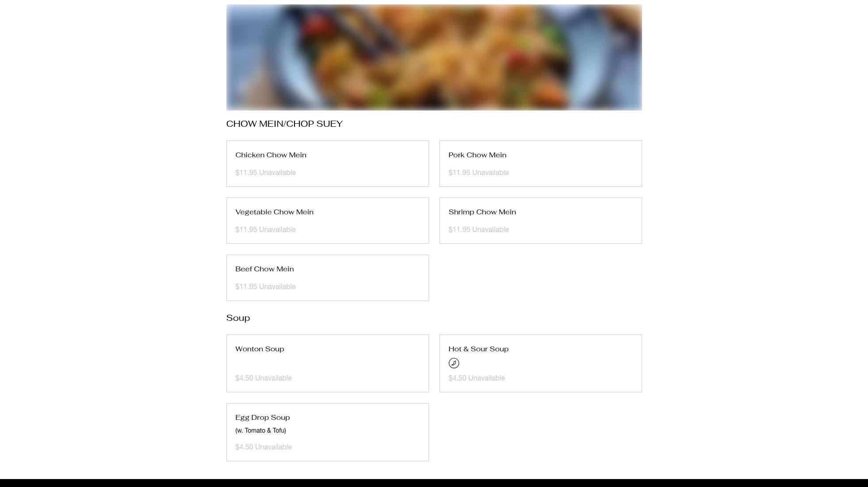Click the $11.95 Unavailable text on Pork Chow Mein
The width and height of the screenshot is (868, 487).
pyautogui.click(x=478, y=173)
